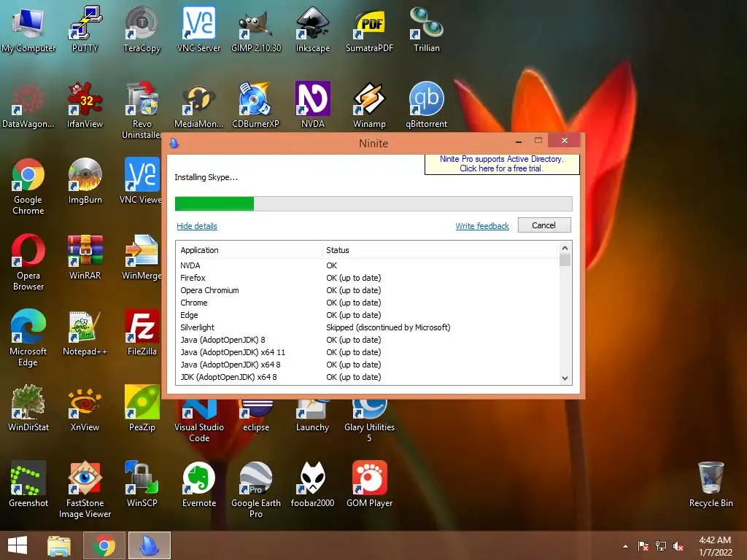Cancel the Ninite installation

click(544, 225)
